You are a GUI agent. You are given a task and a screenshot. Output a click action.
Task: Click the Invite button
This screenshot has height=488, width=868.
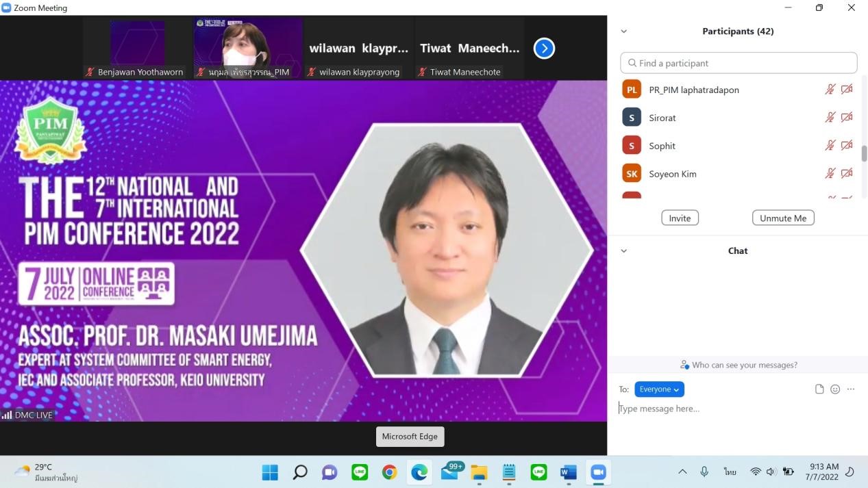point(680,218)
